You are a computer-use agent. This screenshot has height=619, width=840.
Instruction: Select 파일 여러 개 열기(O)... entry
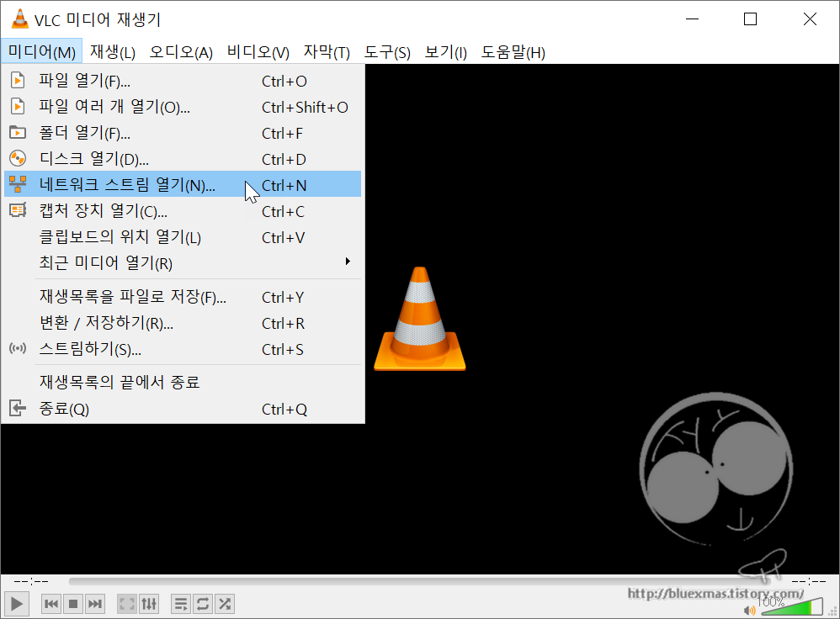pyautogui.click(x=183, y=107)
